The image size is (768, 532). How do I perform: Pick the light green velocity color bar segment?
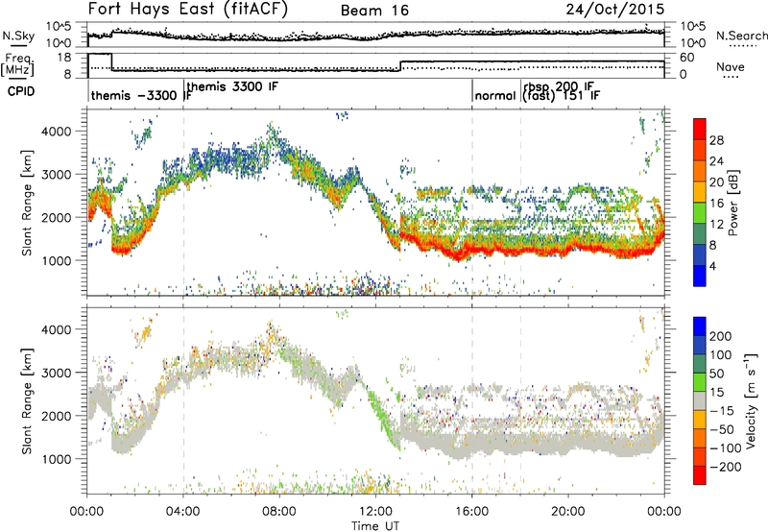(x=700, y=381)
